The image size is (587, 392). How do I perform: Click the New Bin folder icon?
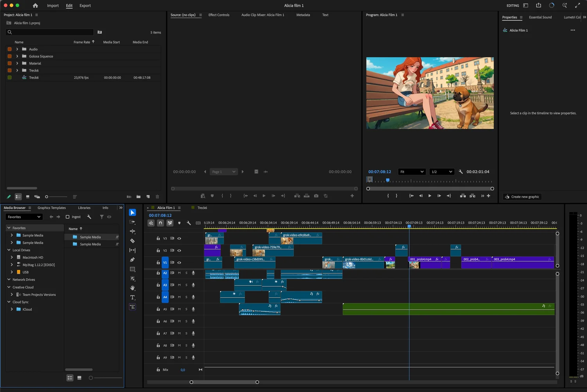pyautogui.click(x=139, y=197)
